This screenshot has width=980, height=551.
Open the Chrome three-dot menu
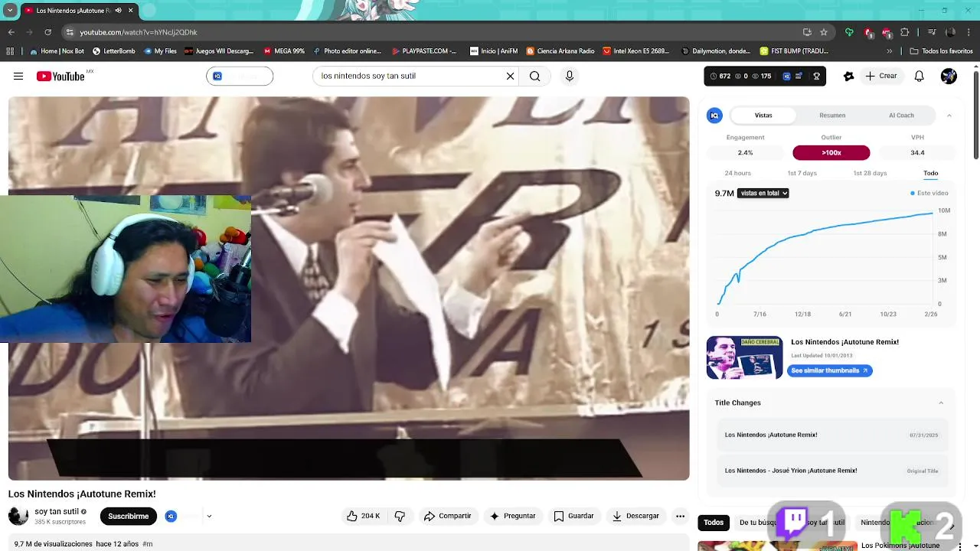pyautogui.click(x=969, y=32)
